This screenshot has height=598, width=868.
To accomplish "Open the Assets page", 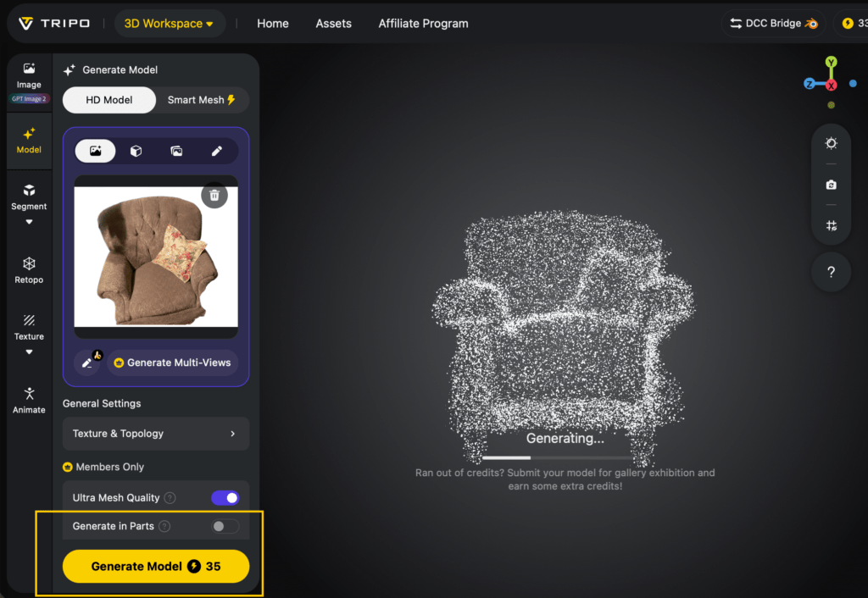I will (x=333, y=23).
